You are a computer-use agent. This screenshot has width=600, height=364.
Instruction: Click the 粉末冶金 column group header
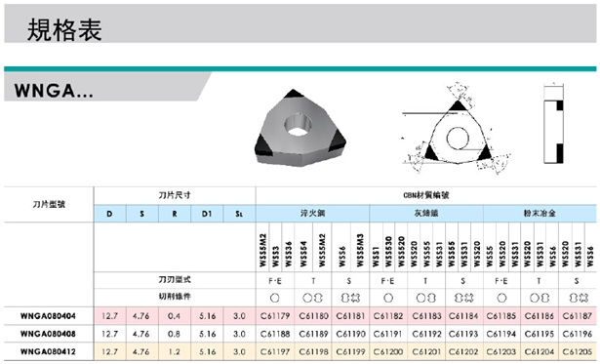click(540, 213)
